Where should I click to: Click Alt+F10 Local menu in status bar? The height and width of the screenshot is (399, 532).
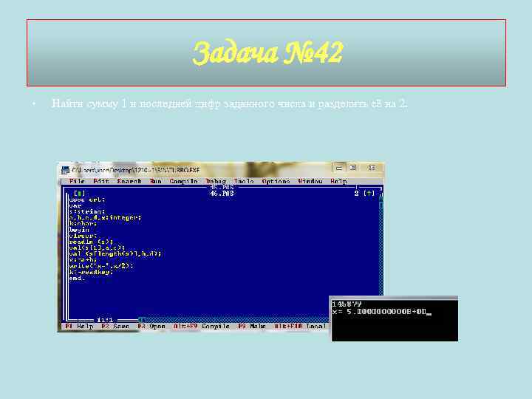[x=300, y=326]
